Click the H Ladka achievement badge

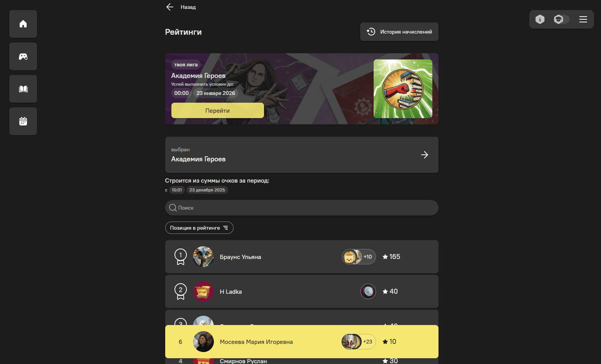tap(368, 291)
